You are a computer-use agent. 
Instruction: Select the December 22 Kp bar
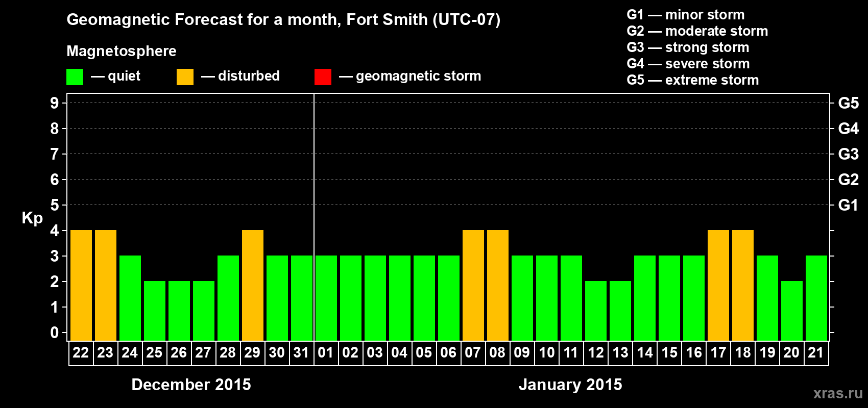(x=81, y=286)
